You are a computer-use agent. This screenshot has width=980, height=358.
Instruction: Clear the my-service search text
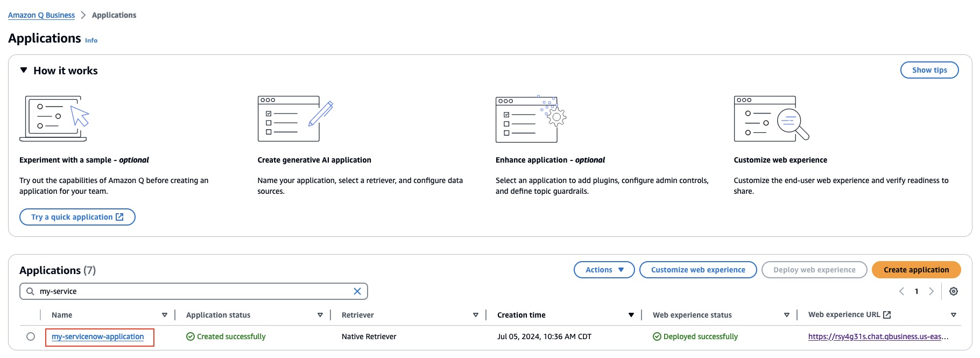point(357,291)
